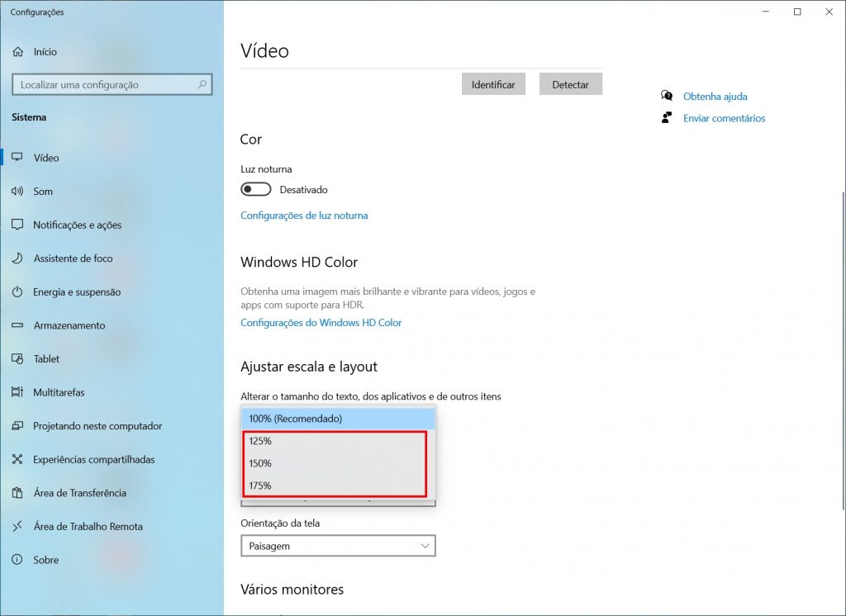Open the Som settings page label
This screenshot has height=616, width=846.
pyautogui.click(x=43, y=192)
